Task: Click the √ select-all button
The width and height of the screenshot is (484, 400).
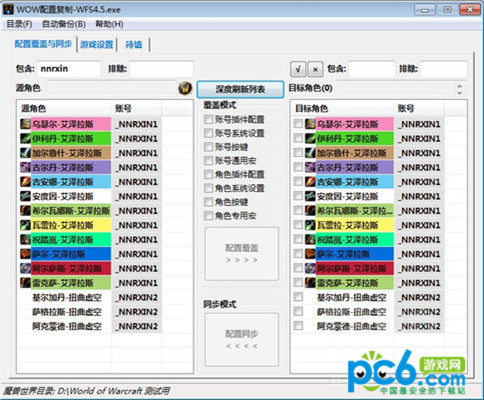Action: click(x=298, y=69)
